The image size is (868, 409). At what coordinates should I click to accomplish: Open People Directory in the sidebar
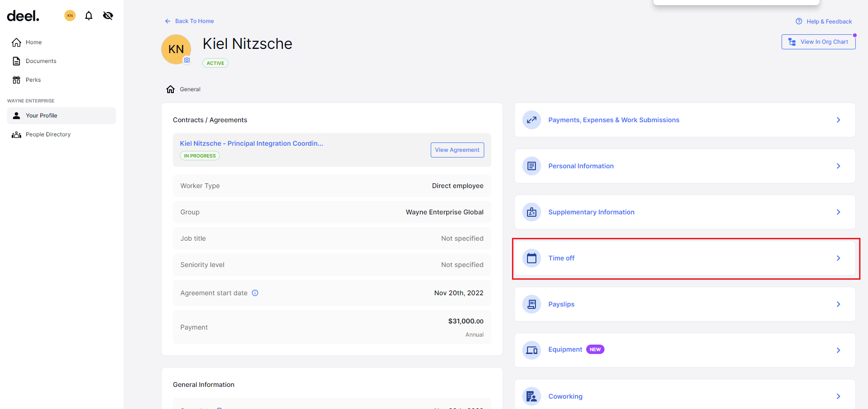tap(48, 134)
